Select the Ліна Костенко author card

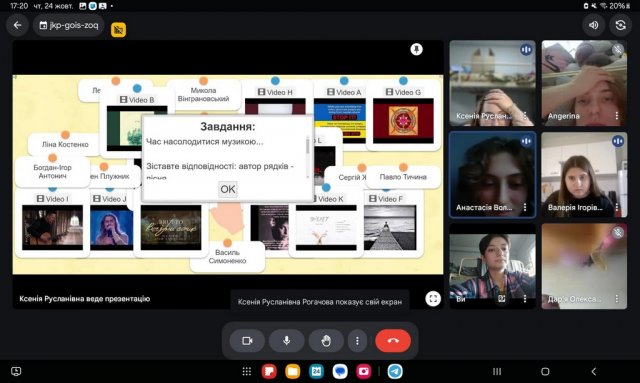(x=65, y=144)
